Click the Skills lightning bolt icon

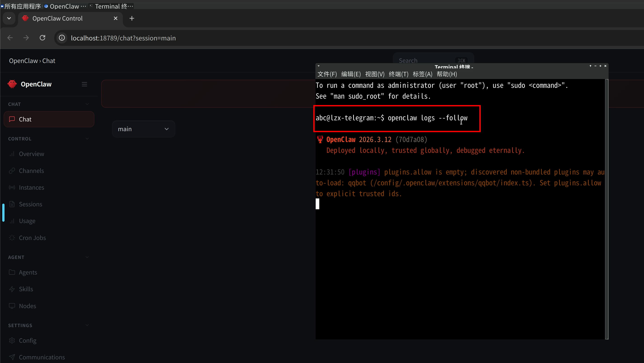pyautogui.click(x=12, y=289)
